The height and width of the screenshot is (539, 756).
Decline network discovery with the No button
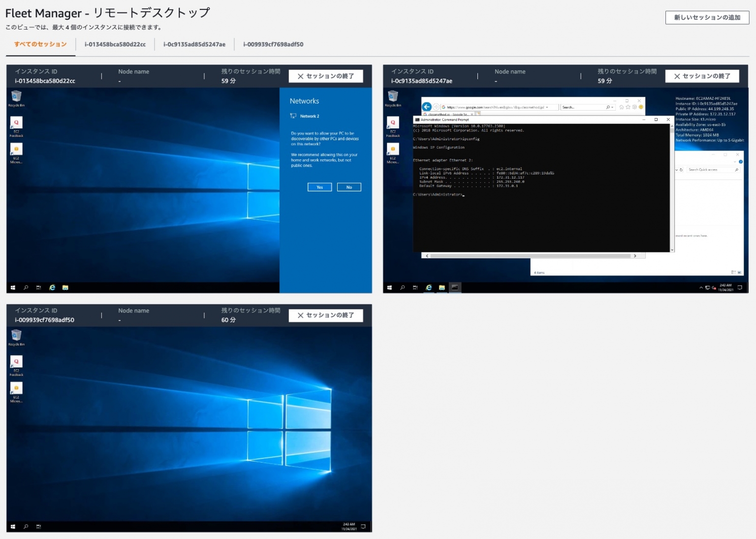349,187
